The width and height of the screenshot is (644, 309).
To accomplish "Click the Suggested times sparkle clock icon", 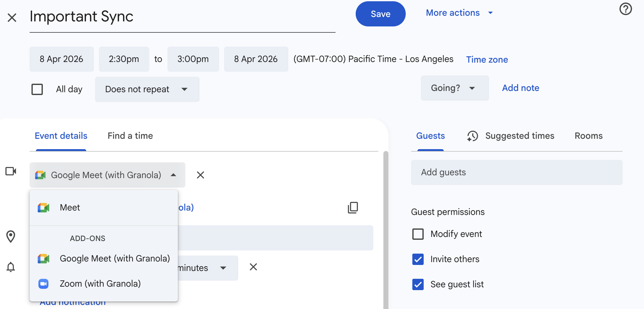I will click(x=472, y=136).
